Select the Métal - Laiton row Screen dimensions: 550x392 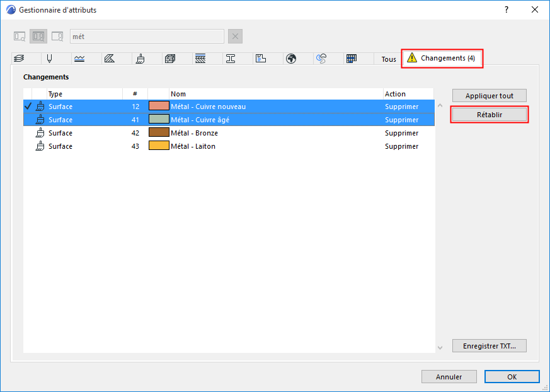tap(229, 146)
